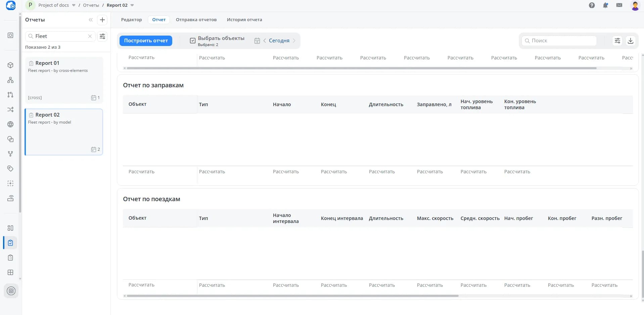Click Рассчитать under Объект in Отчет по заправкам
The height and width of the screenshot is (315, 644).
click(x=141, y=172)
